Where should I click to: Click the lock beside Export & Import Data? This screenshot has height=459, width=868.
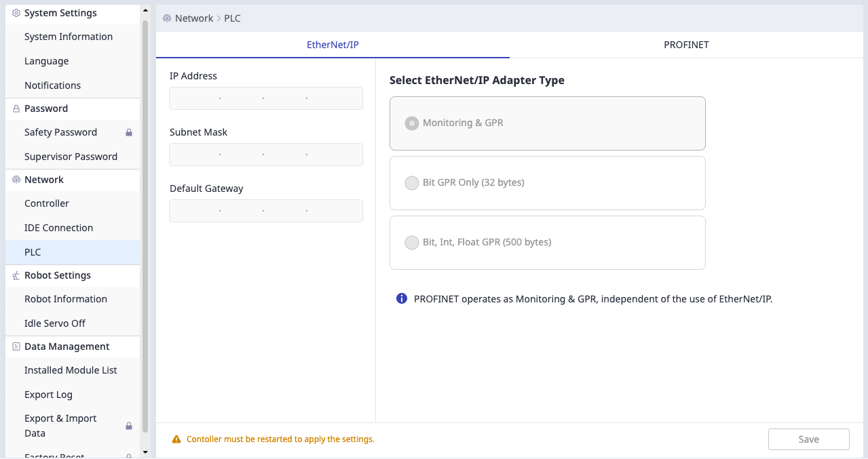click(128, 426)
